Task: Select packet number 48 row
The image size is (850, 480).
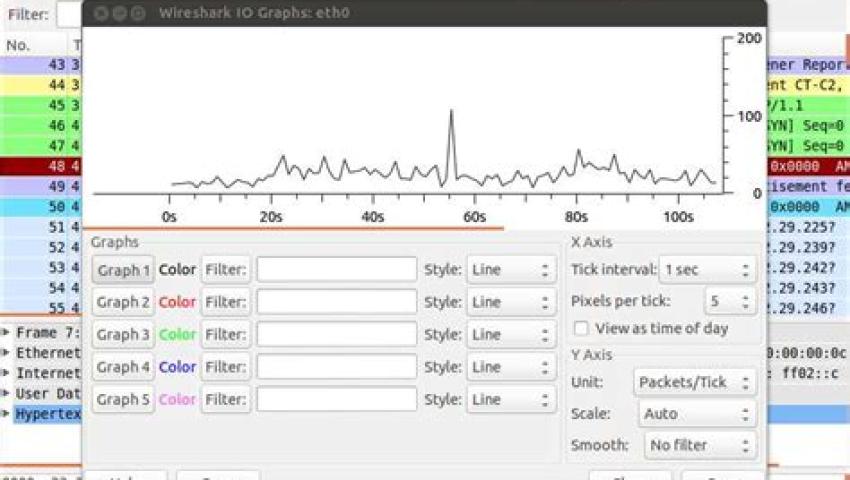Action: [41, 166]
